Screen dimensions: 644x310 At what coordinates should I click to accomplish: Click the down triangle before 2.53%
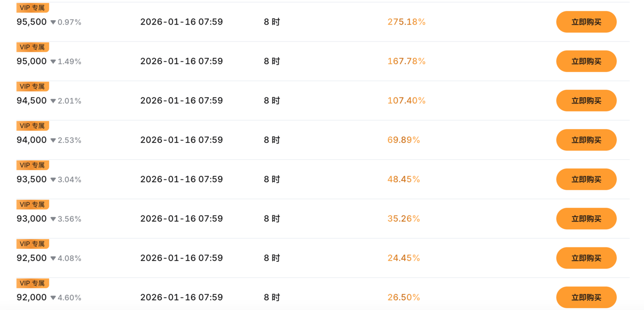tap(53, 140)
